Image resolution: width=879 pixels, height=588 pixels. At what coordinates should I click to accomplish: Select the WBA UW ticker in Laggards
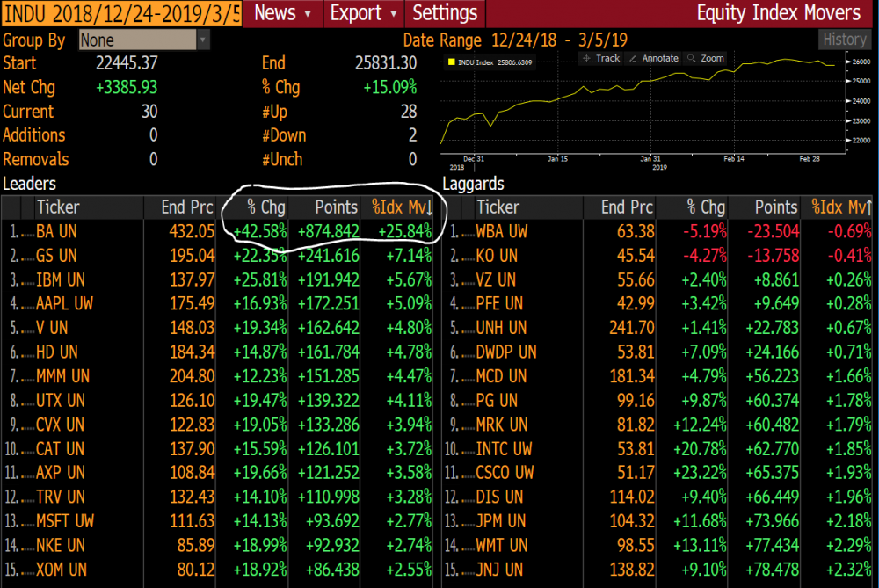pyautogui.click(x=502, y=231)
